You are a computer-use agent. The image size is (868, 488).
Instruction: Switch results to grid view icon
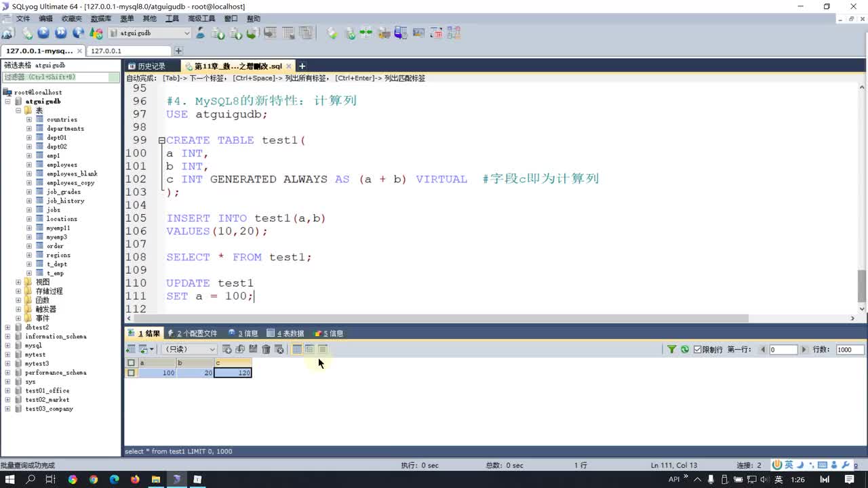pos(297,349)
